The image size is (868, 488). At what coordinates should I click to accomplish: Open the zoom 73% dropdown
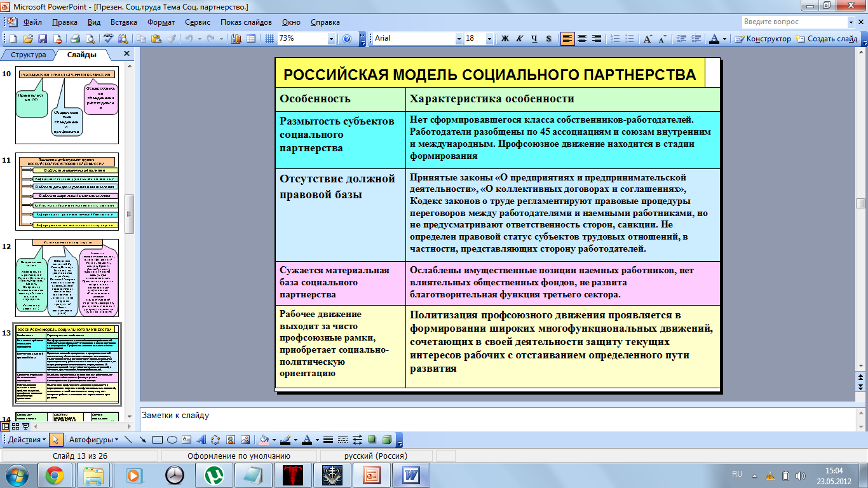(331, 39)
